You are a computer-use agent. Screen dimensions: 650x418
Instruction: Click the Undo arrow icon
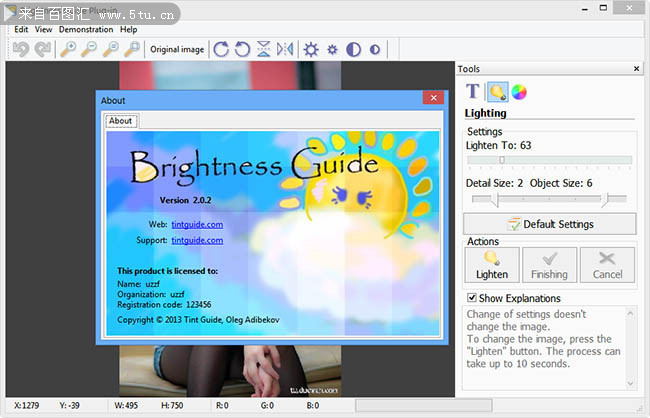(20, 49)
